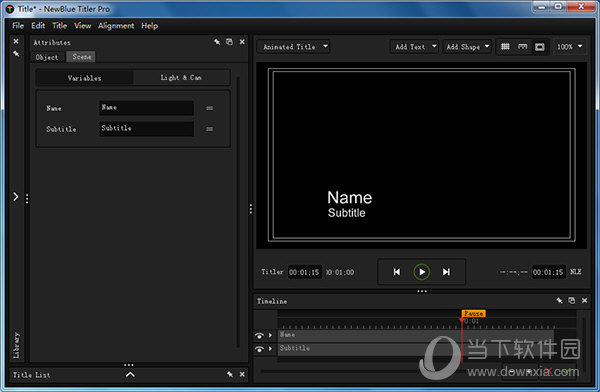Select the Name track bar in the timeline

click(416, 335)
